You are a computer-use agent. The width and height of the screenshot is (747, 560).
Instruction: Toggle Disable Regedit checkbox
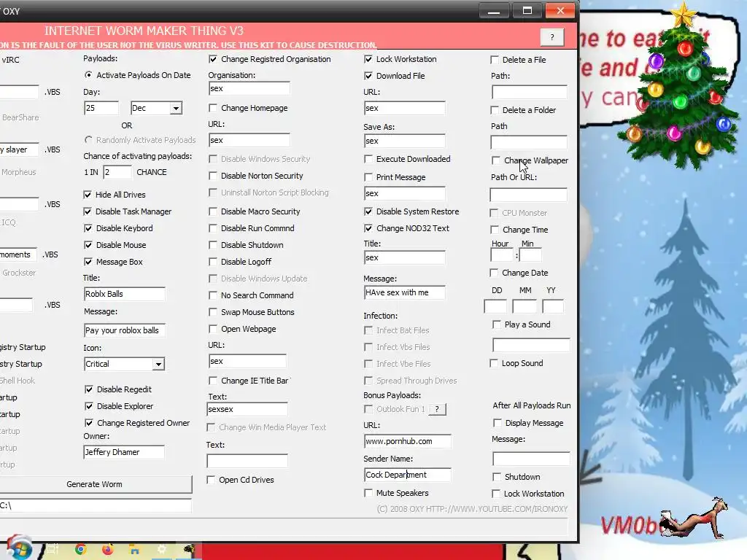coord(88,389)
